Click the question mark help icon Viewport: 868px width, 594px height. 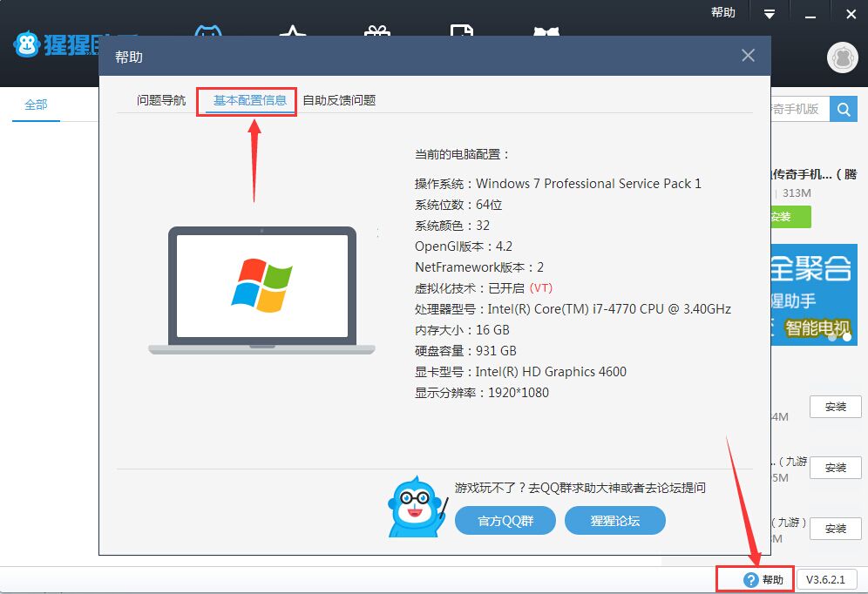click(750, 579)
